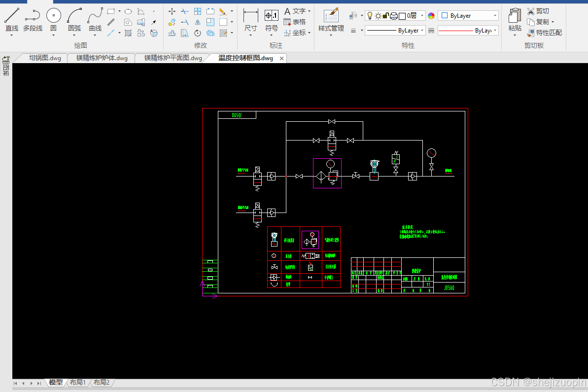Expand the 曲线 dropdown arrow

point(95,36)
